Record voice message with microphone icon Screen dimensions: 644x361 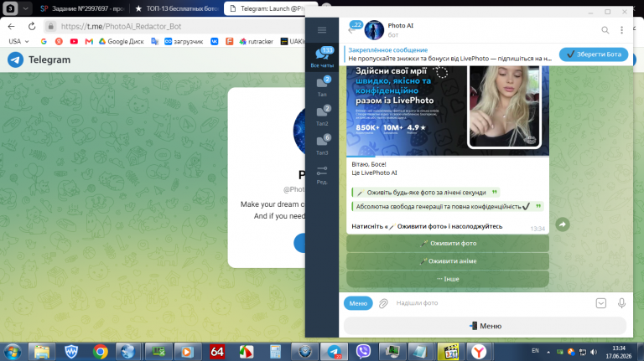pyautogui.click(x=621, y=303)
